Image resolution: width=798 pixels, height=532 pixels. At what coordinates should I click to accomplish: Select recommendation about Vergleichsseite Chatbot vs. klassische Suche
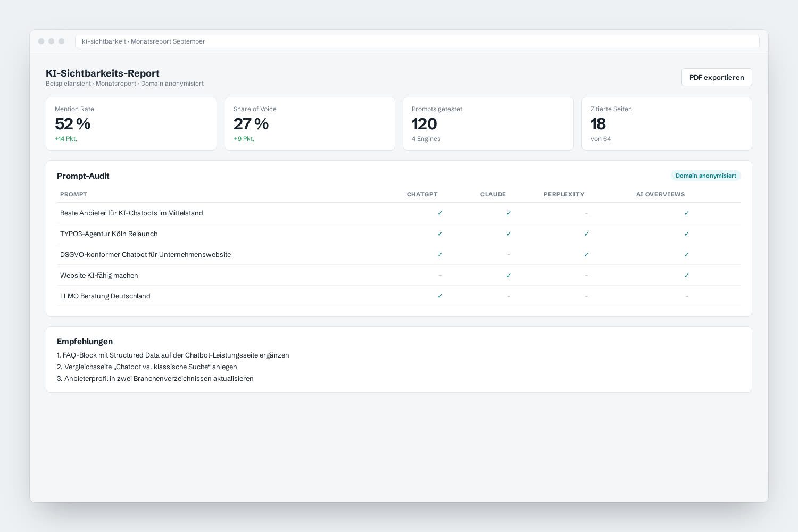pos(147,367)
